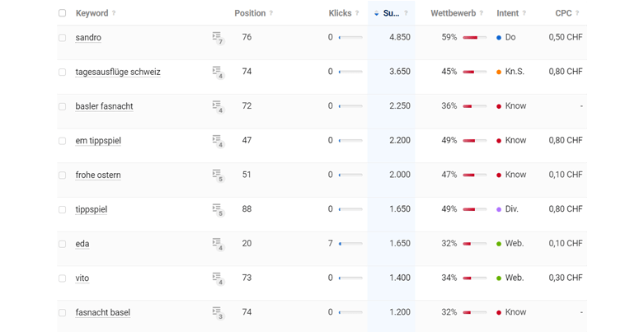This screenshot has width=644, height=332.
Task: Click help icon next to Keyword header
Action: pos(114,13)
